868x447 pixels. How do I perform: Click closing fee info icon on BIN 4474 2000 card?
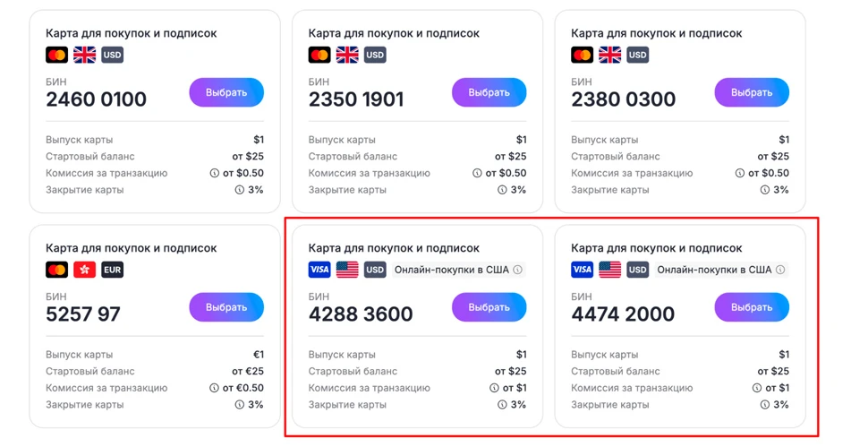click(x=765, y=405)
